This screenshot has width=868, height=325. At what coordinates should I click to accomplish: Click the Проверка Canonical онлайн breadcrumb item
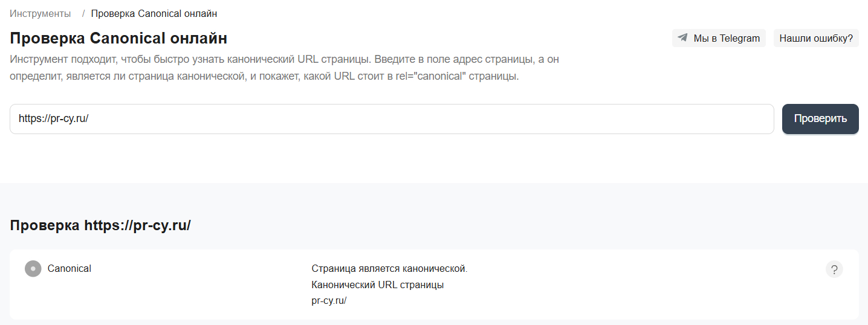(x=154, y=13)
